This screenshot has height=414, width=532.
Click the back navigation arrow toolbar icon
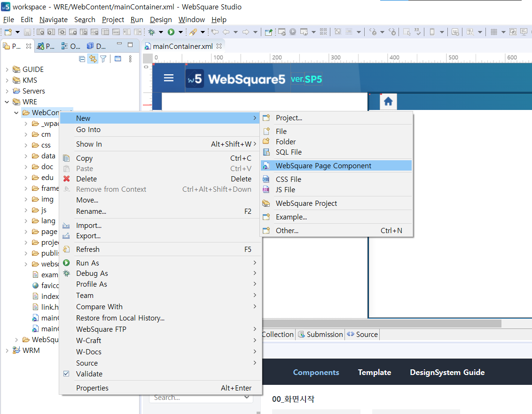pyautogui.click(x=226, y=32)
